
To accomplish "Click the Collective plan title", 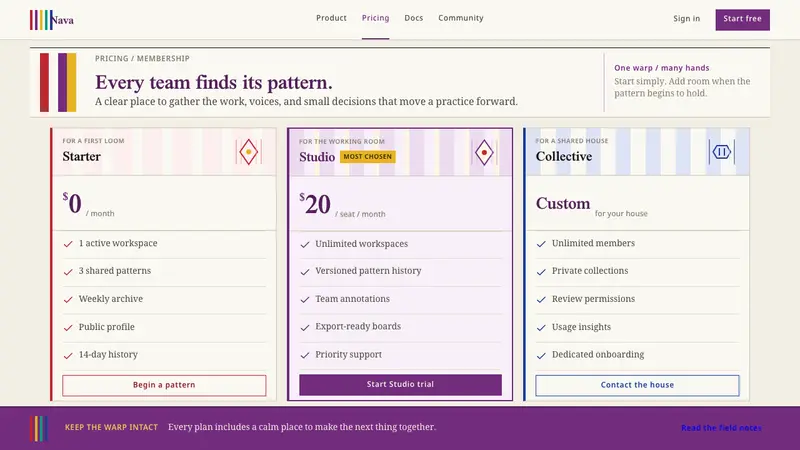I will click(x=564, y=156).
